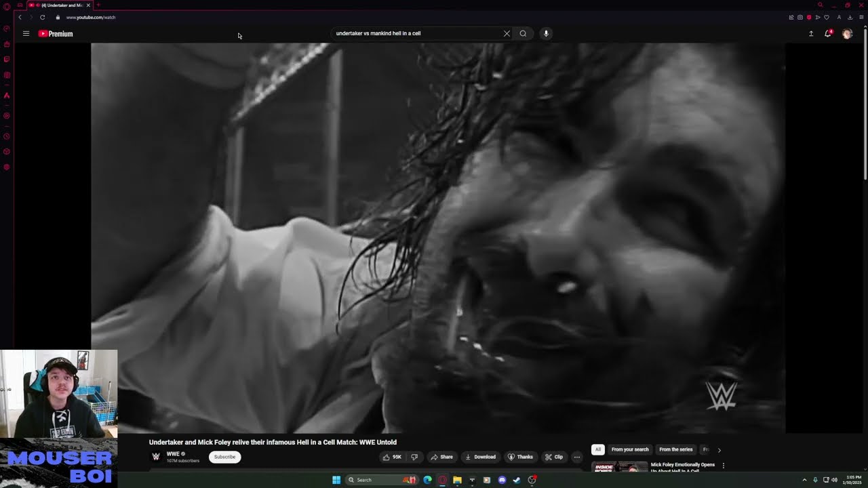Go to YouTube Premium home logo

(56, 33)
